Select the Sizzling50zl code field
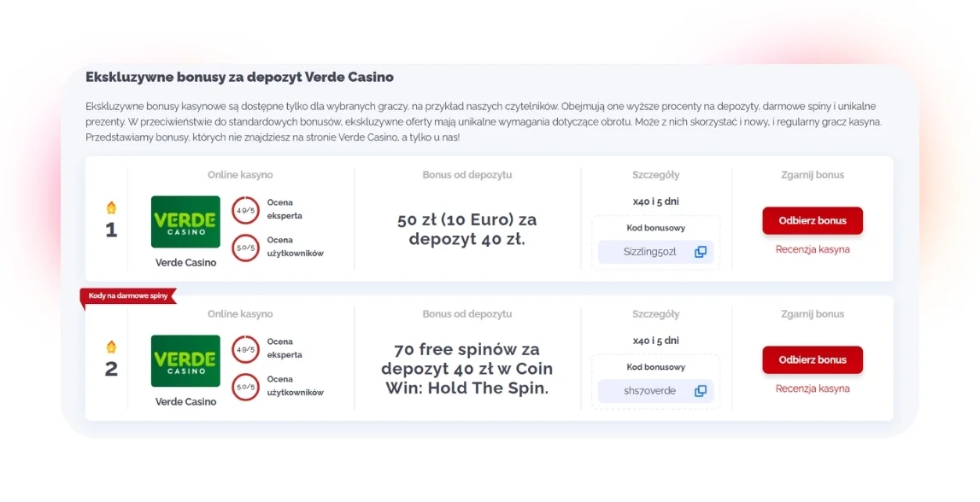This screenshot has width=980, height=502. coord(648,252)
